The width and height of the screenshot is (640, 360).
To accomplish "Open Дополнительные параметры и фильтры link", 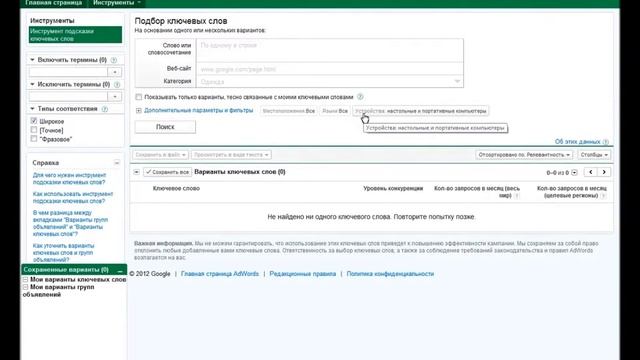I will [x=198, y=111].
